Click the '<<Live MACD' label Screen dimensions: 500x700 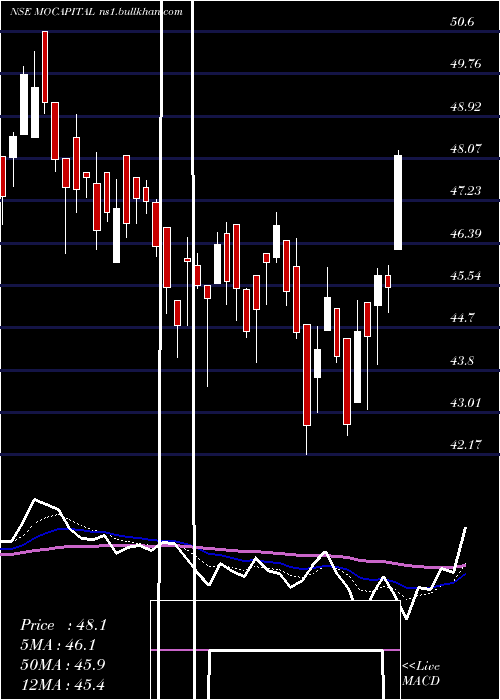pyautogui.click(x=421, y=673)
